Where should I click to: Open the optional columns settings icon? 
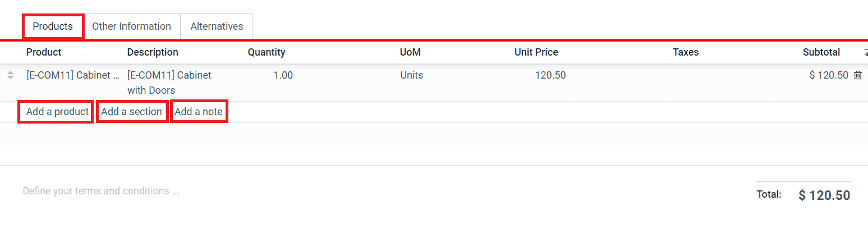865,53
